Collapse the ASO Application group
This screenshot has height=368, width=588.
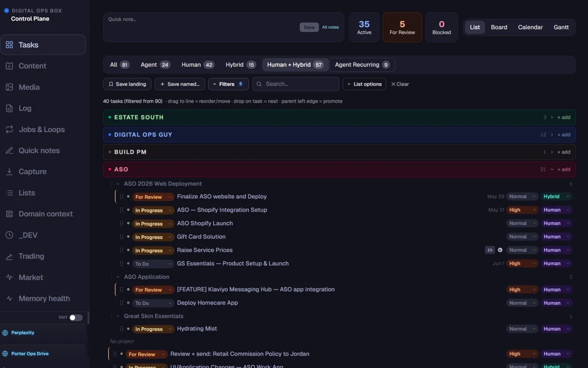[x=118, y=277]
